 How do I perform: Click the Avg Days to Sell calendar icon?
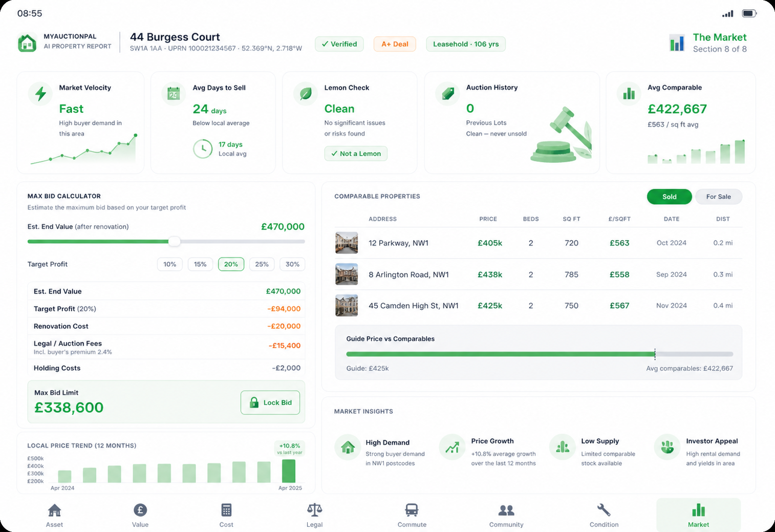tap(174, 93)
